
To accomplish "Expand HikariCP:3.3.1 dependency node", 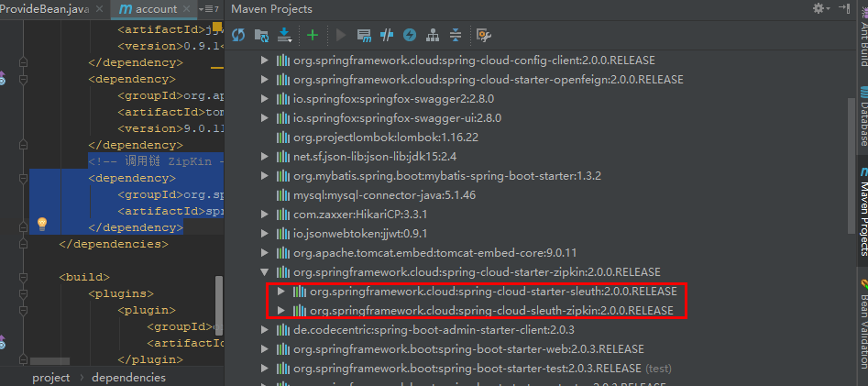I will (x=265, y=215).
